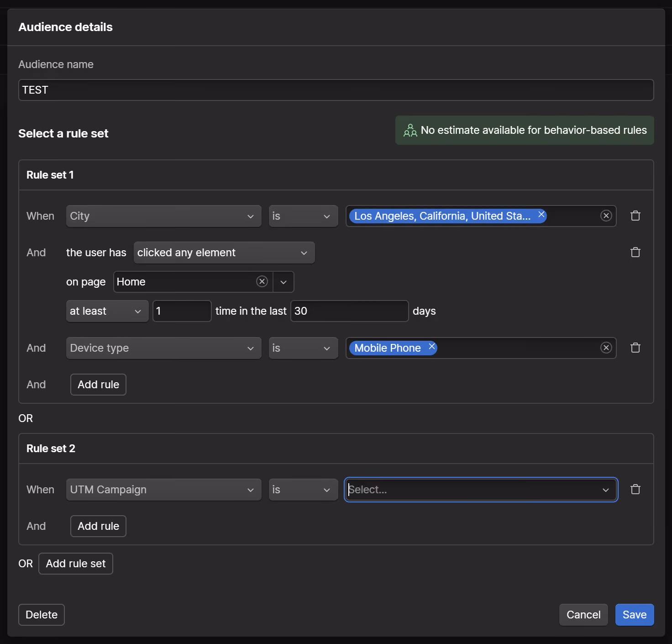Image resolution: width=672 pixels, height=644 pixels.
Task: Click Add rule in Rule set 2
Action: [x=98, y=526]
